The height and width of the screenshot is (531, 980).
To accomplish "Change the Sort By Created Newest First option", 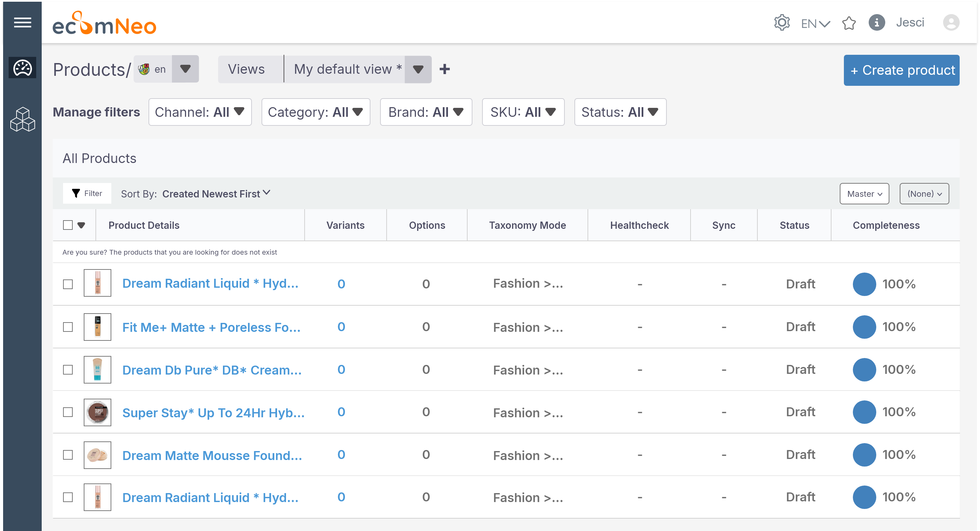I will tap(215, 194).
